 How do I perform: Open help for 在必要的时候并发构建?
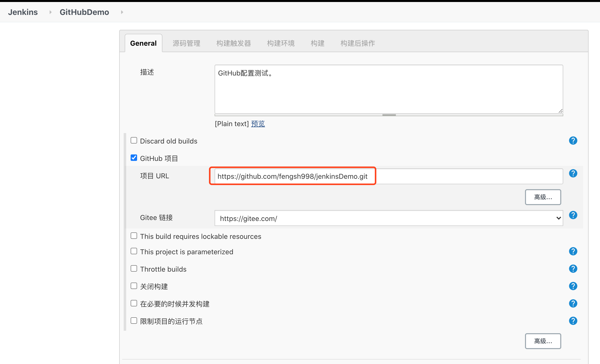pyautogui.click(x=573, y=303)
